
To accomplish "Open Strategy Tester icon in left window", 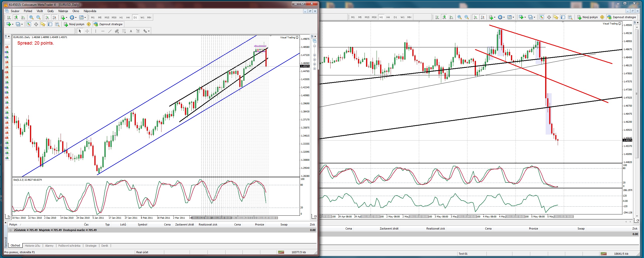I will tap(57, 24).
